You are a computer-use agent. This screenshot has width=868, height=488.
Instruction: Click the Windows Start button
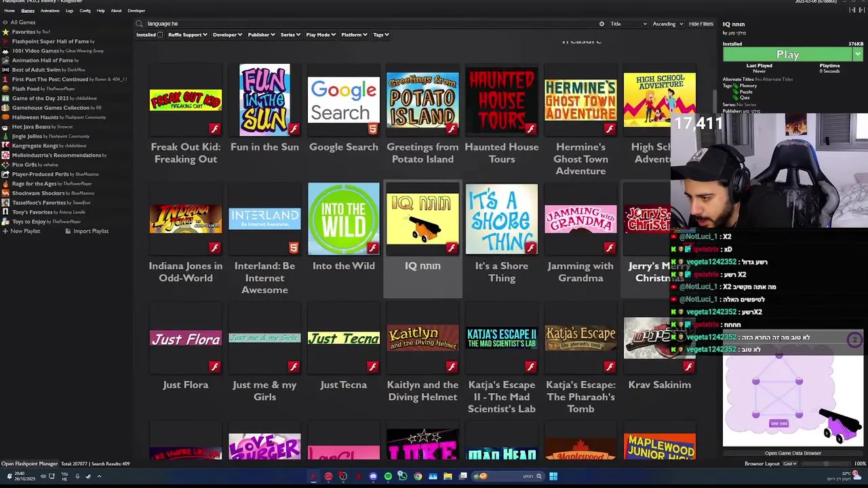[x=553, y=476]
